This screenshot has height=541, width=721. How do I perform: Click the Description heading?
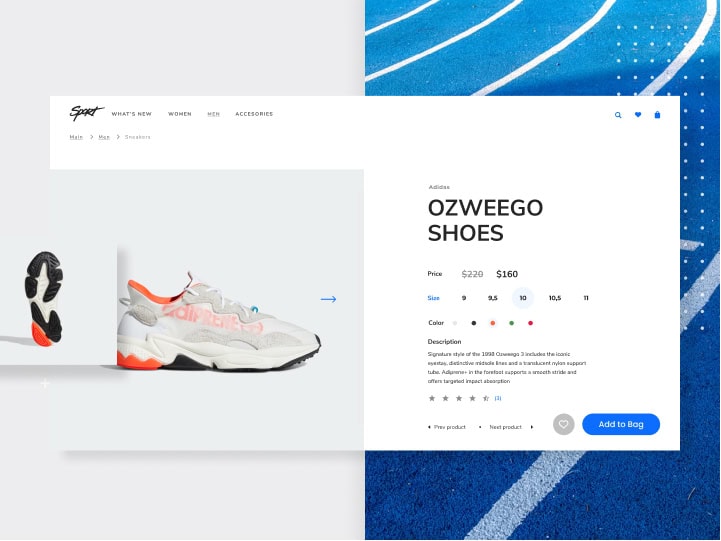click(444, 342)
